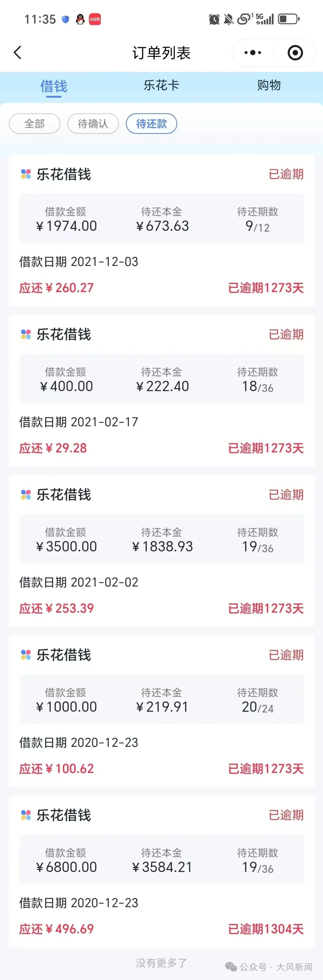
Task: Tap the battery indicator icon
Action: coord(288,19)
